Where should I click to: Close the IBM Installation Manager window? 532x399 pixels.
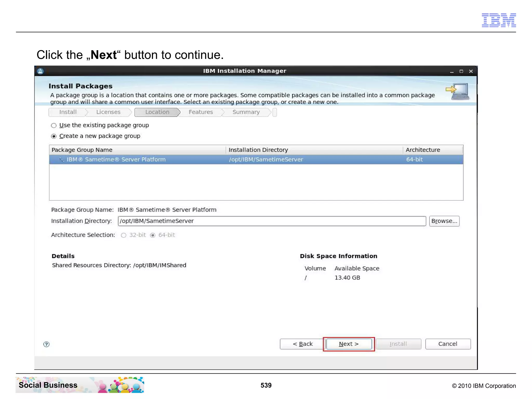471,71
